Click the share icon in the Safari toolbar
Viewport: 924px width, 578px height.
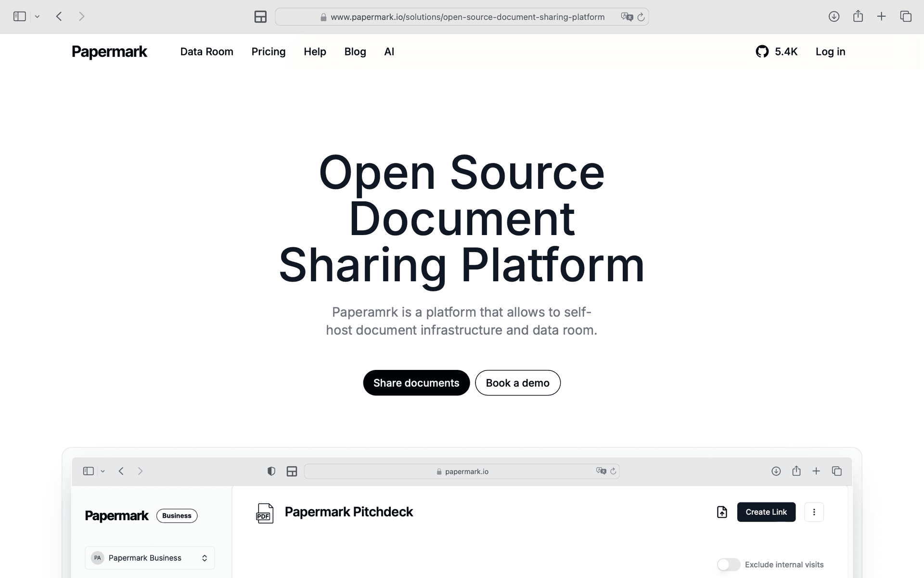point(858,16)
